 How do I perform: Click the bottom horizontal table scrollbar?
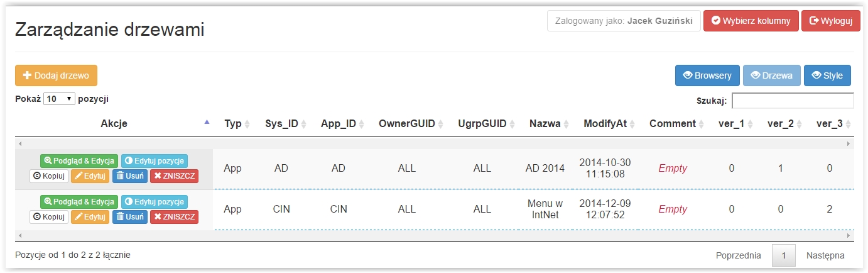434,236
